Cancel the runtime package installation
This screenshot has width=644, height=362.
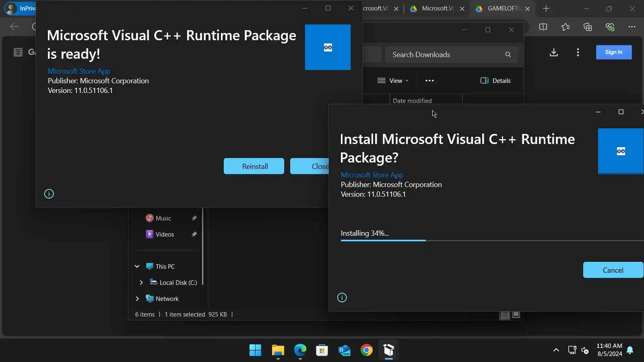coord(613,270)
